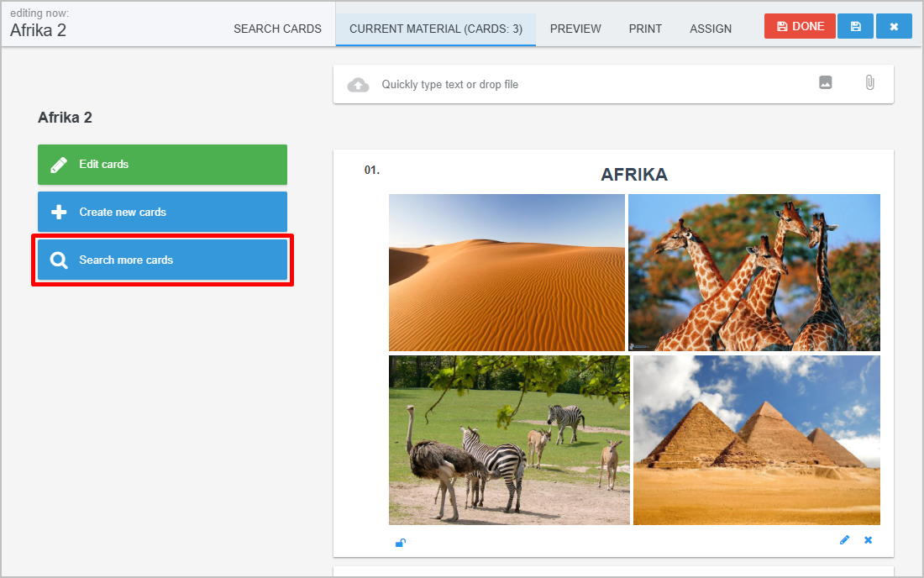924x578 pixels.
Task: Click the AFRIKA card title
Action: pyautogui.click(x=634, y=175)
